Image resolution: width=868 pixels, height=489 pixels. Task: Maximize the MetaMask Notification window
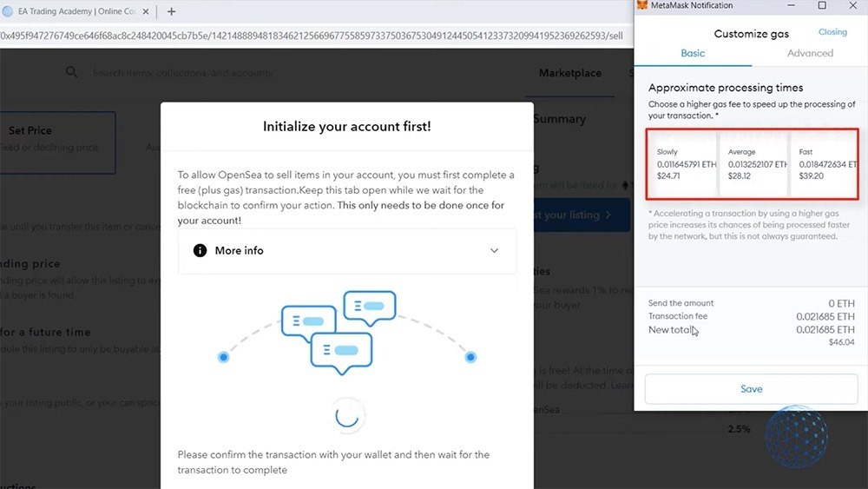[x=823, y=6]
